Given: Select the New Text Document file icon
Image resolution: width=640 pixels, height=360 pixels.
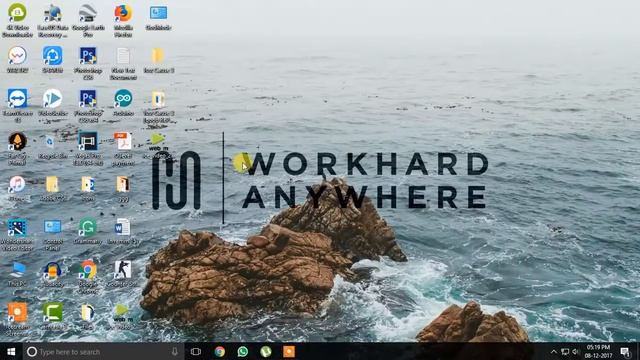Looking at the screenshot, I should [x=123, y=62].
